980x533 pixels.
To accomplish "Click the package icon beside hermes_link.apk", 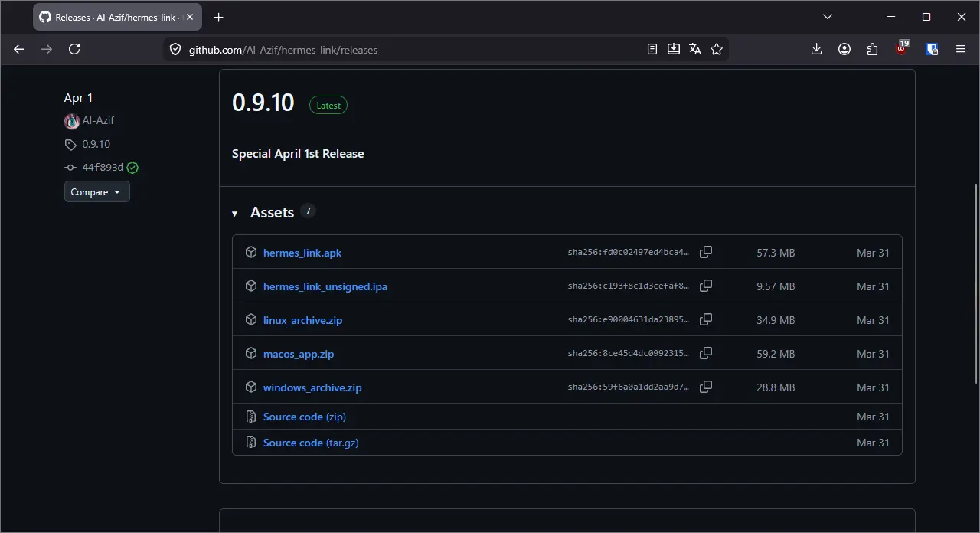I will 251,252.
